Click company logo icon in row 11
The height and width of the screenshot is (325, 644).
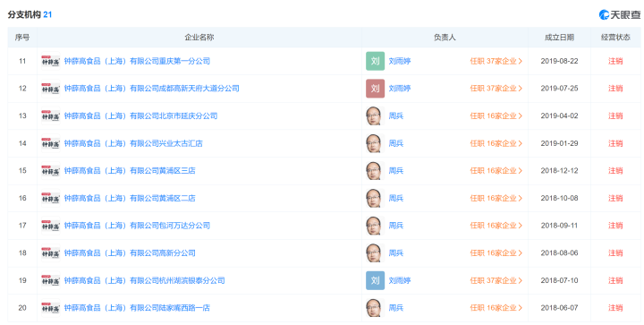tap(50, 61)
